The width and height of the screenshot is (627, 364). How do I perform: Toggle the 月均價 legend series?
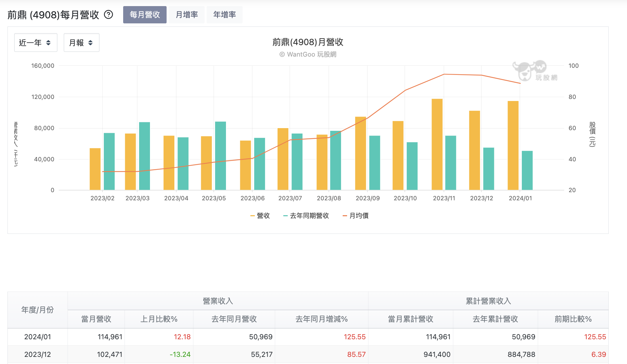(356, 216)
